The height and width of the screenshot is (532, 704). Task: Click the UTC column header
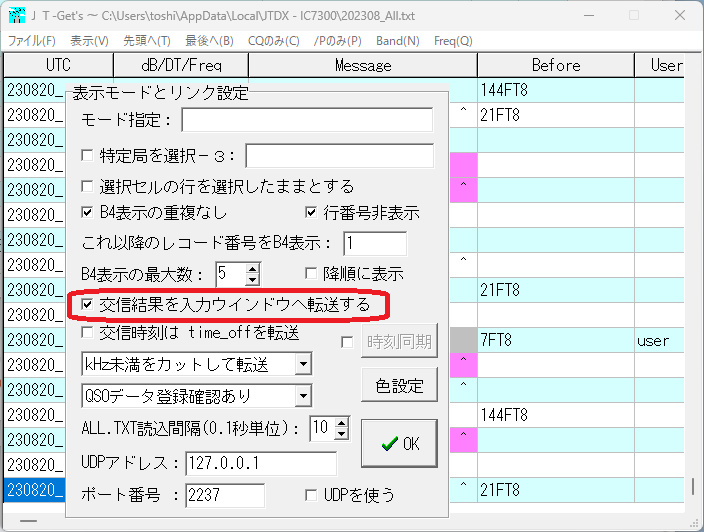[x=58, y=65]
